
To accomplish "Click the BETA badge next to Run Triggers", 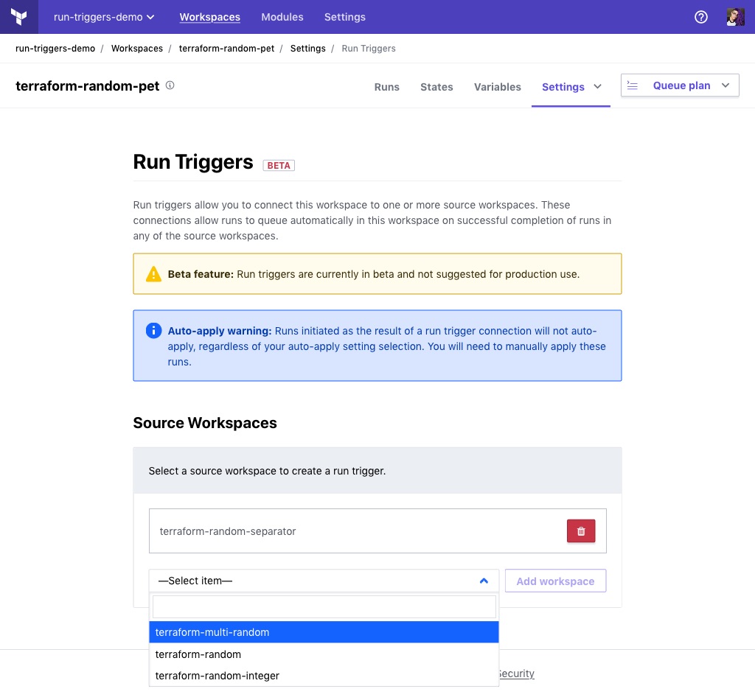I will [278, 165].
